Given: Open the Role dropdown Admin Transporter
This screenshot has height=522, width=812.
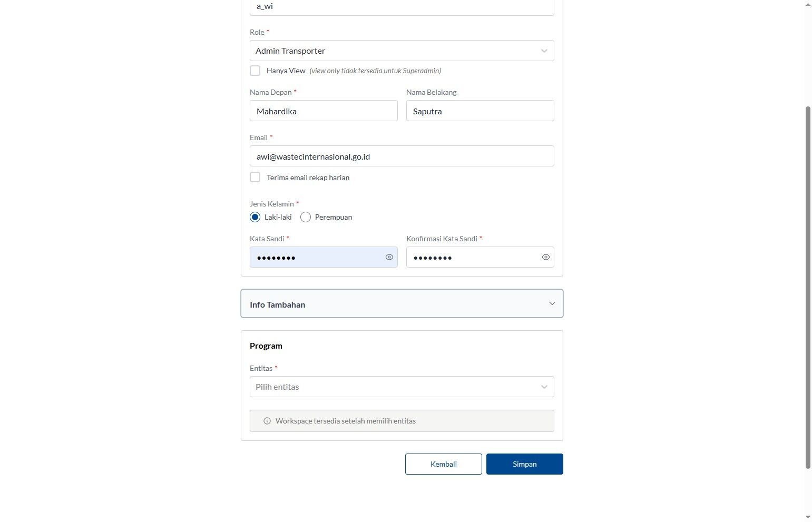Looking at the screenshot, I should (402, 51).
